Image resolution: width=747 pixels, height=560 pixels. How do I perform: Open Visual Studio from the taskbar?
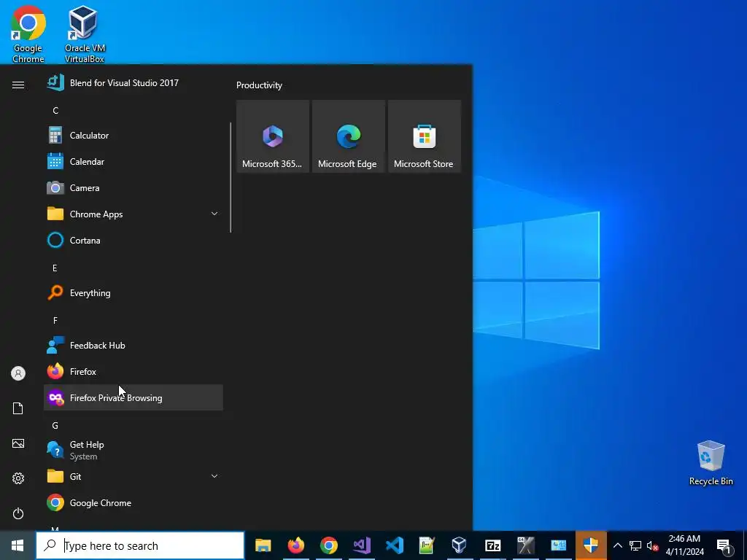coord(362,545)
